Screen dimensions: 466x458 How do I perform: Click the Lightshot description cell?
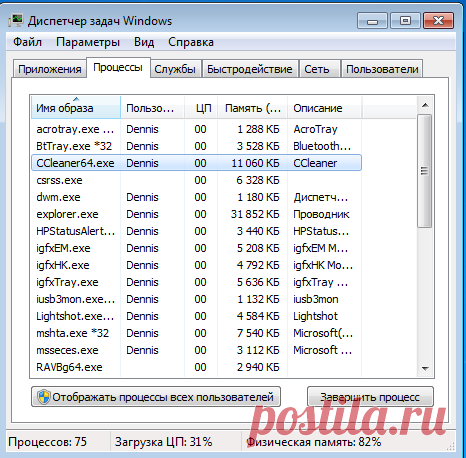tap(315, 316)
